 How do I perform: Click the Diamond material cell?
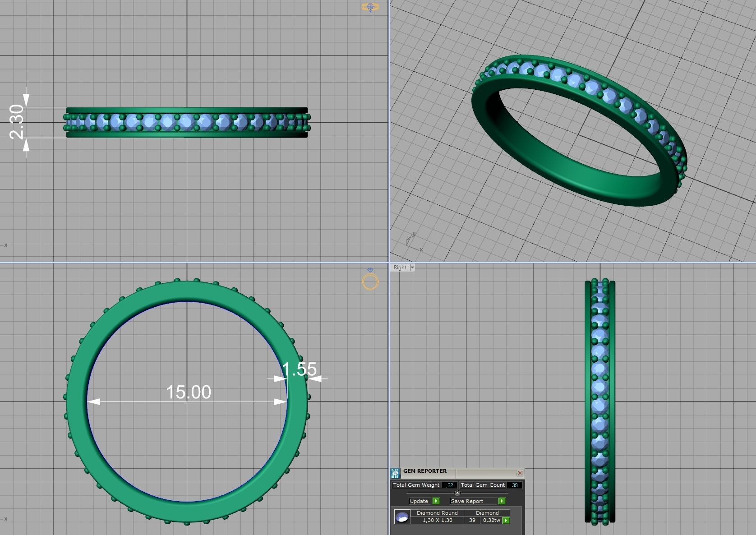click(x=487, y=513)
